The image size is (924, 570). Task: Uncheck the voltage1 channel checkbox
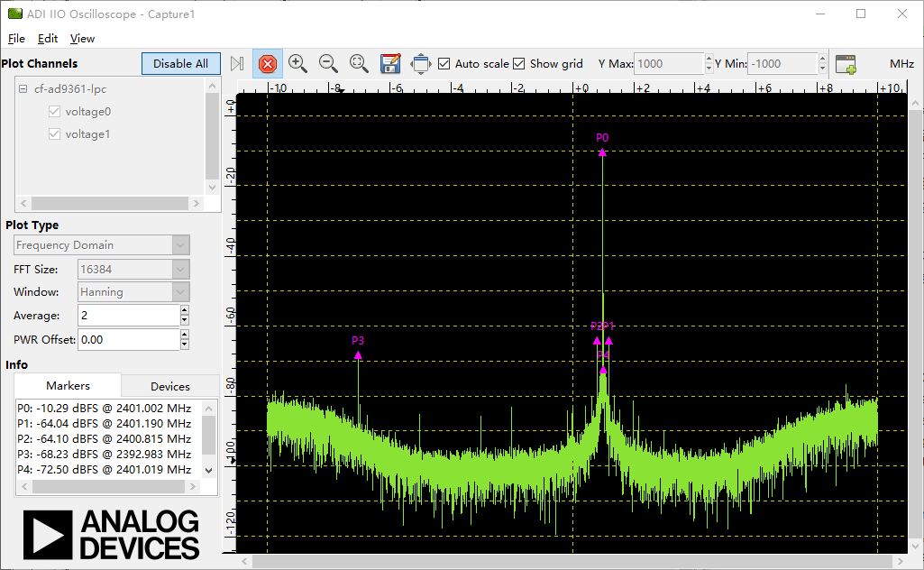coord(54,133)
